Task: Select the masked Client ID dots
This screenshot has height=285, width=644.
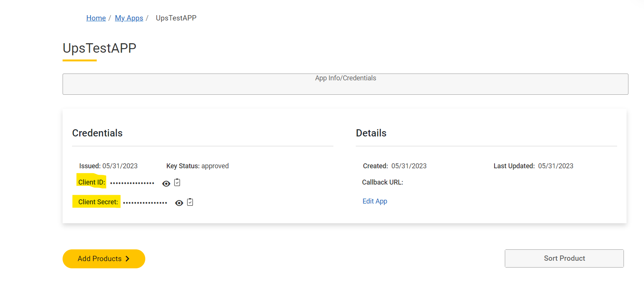Action: pyautogui.click(x=132, y=183)
